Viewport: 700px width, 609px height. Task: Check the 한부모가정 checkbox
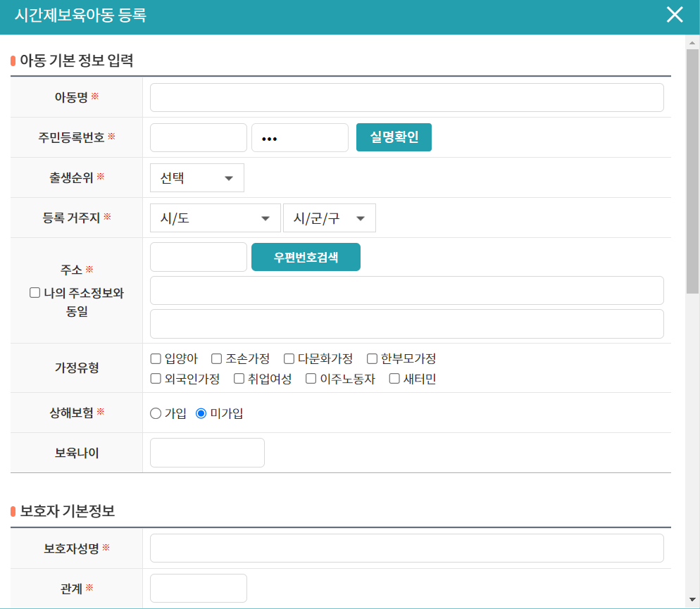(x=371, y=358)
